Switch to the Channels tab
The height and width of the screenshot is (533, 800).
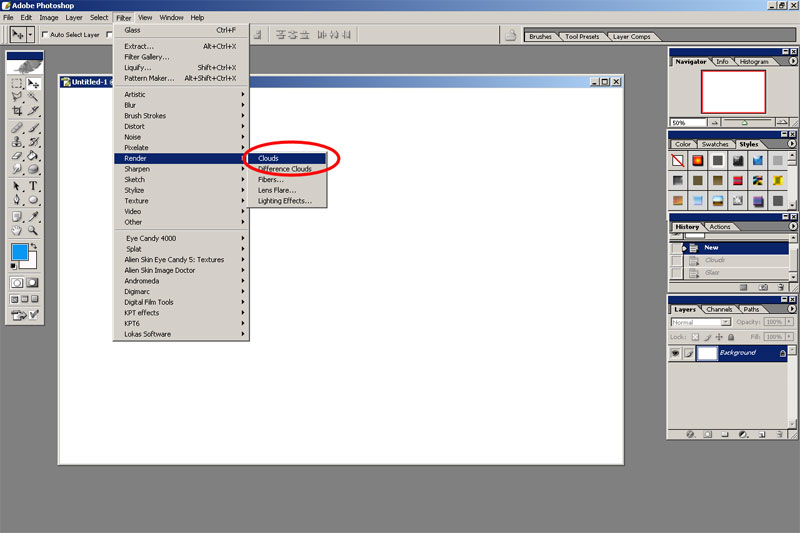point(719,309)
